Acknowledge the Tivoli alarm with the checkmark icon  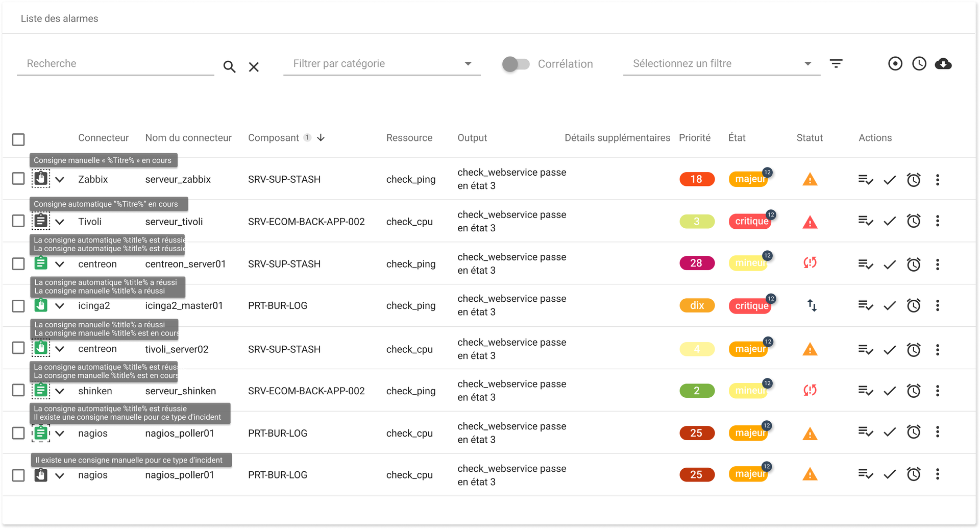point(890,221)
